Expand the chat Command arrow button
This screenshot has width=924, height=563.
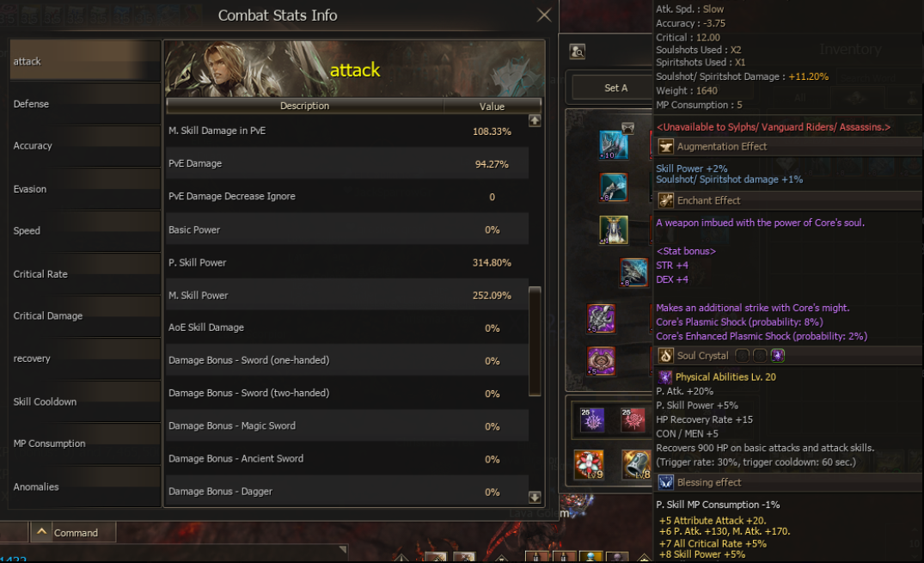41,532
